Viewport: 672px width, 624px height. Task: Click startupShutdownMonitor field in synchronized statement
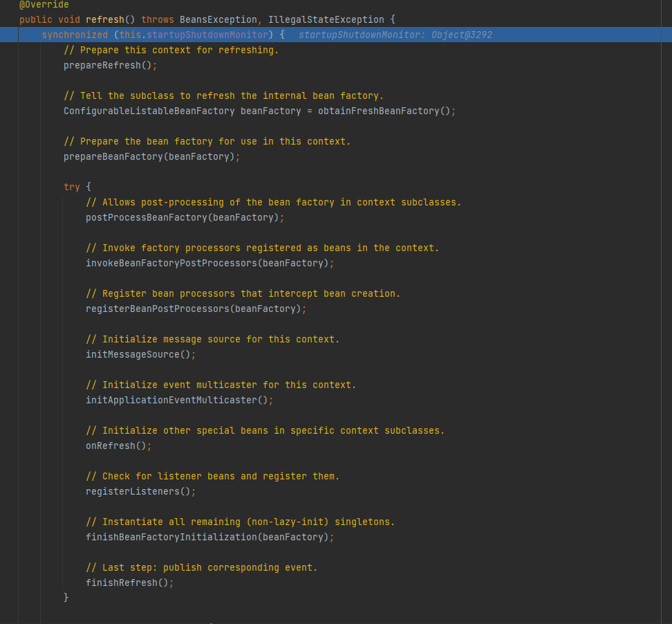pyautogui.click(x=207, y=35)
